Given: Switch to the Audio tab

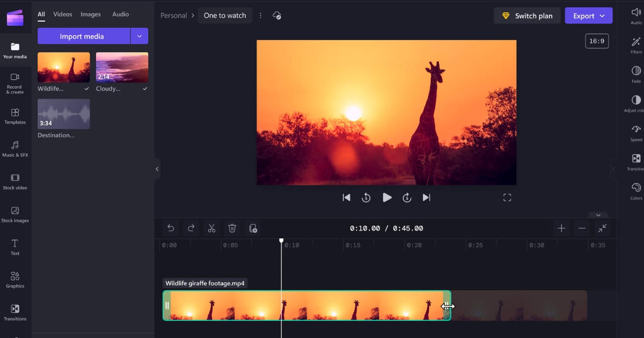Looking at the screenshot, I should pos(120,14).
